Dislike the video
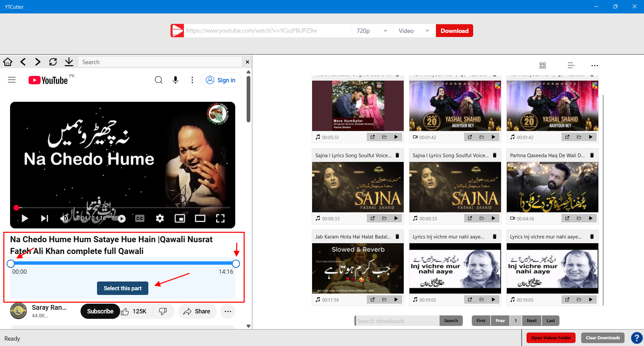 [163, 311]
